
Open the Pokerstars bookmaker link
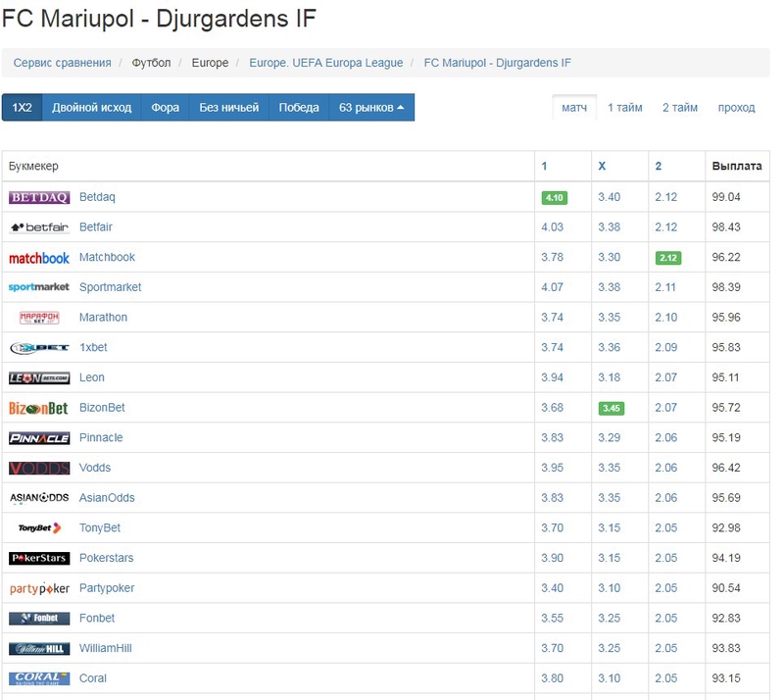pos(106,558)
